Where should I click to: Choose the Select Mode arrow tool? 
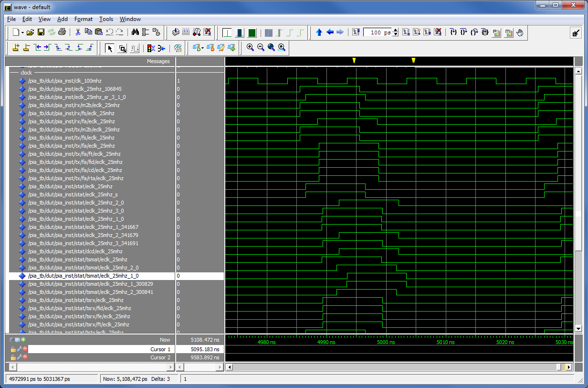coord(110,48)
